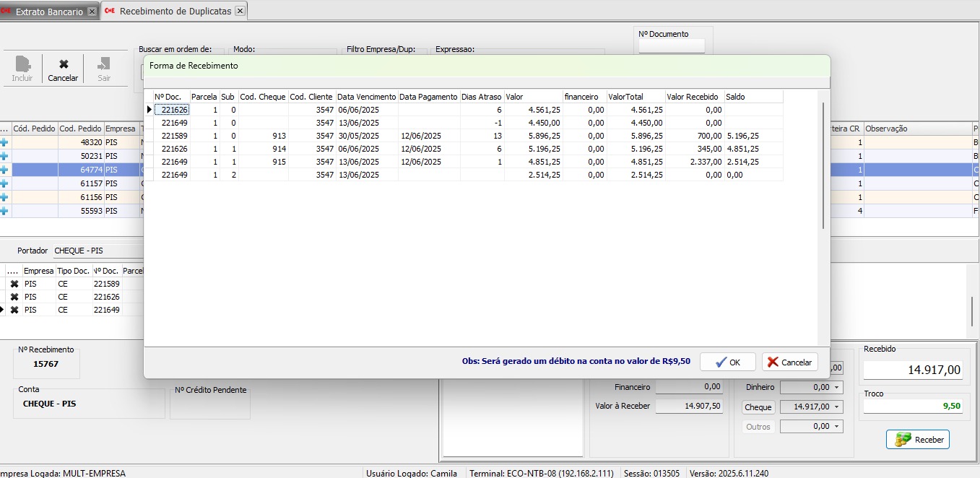
Task: Expand order row 61157 using plus icon
Action: click(4, 183)
